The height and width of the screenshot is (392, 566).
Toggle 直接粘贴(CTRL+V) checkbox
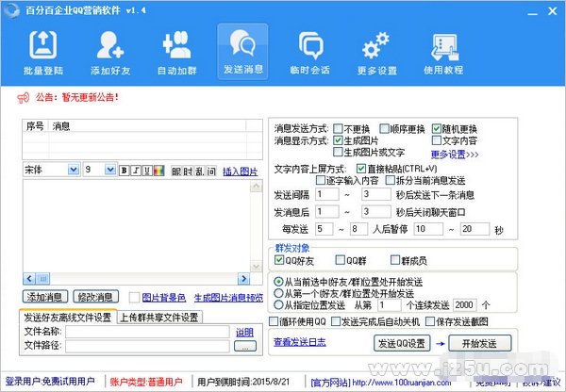point(361,169)
